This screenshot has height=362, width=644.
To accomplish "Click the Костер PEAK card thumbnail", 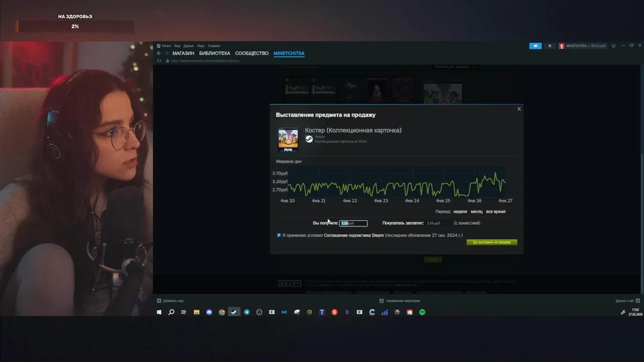I will pyautogui.click(x=288, y=140).
